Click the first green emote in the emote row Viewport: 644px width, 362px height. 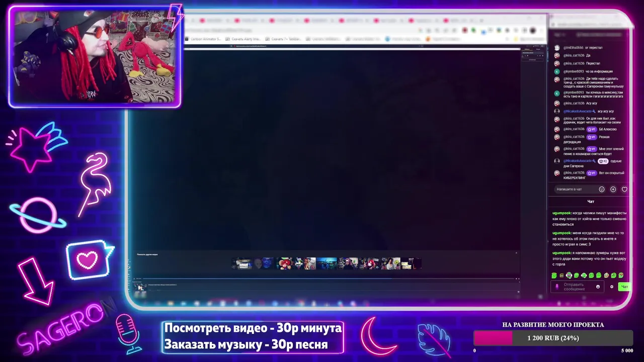(x=554, y=276)
